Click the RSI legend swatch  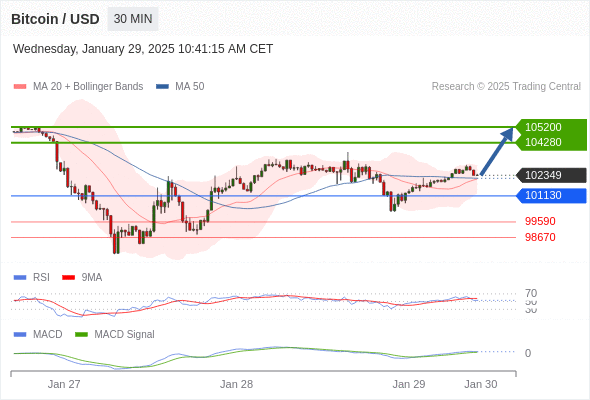click(x=20, y=278)
